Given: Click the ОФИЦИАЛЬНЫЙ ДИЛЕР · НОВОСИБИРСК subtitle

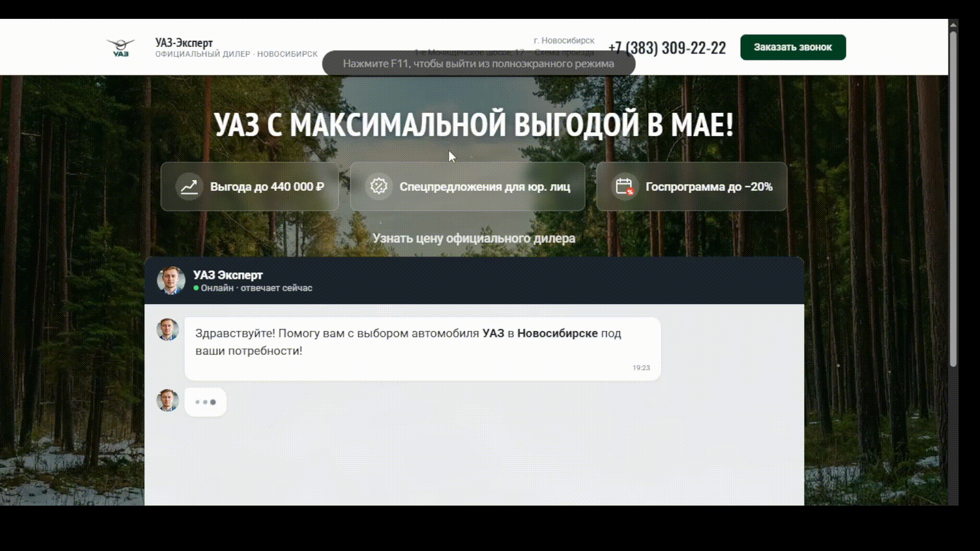Looking at the screenshot, I should pos(236,54).
